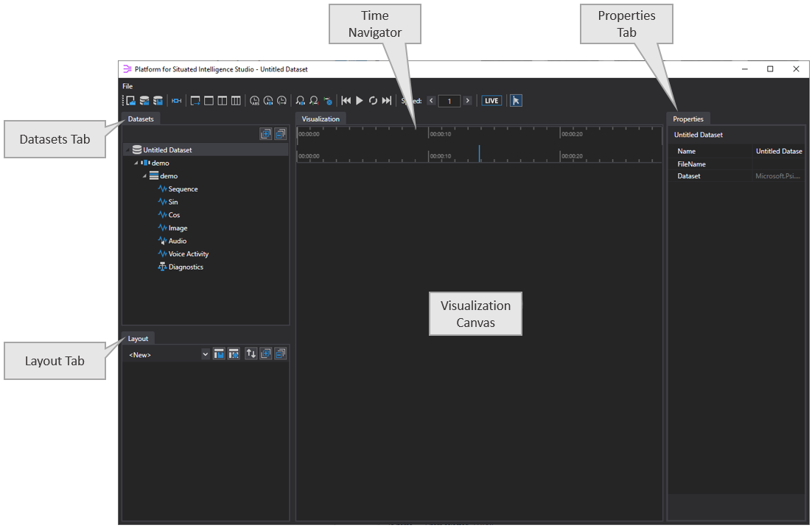Click the collapse all icon in the Datasets panel
The image size is (812, 528).
280,133
